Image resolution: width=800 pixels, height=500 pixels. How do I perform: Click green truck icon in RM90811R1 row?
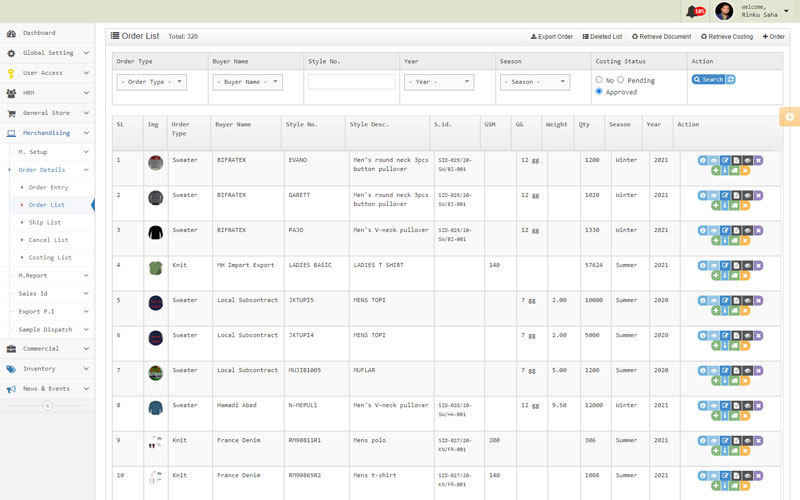pyautogui.click(x=734, y=451)
